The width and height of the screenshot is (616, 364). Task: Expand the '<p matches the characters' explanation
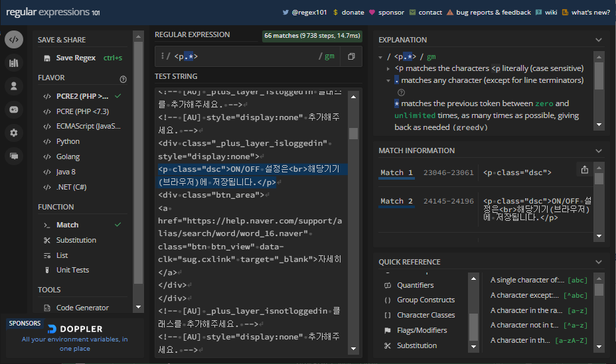(x=388, y=69)
